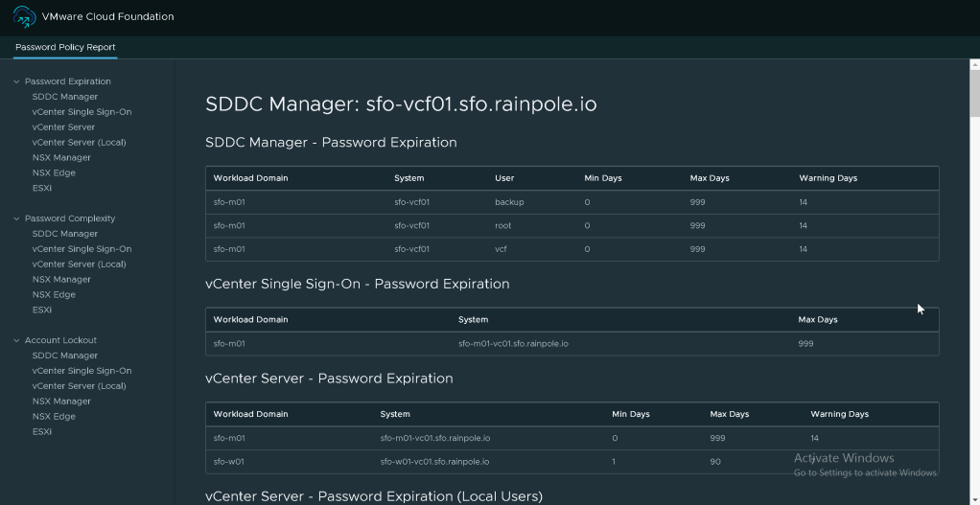This screenshot has height=505, width=980.
Task: Go to ESXi under Password Expiration
Action: [x=42, y=189]
